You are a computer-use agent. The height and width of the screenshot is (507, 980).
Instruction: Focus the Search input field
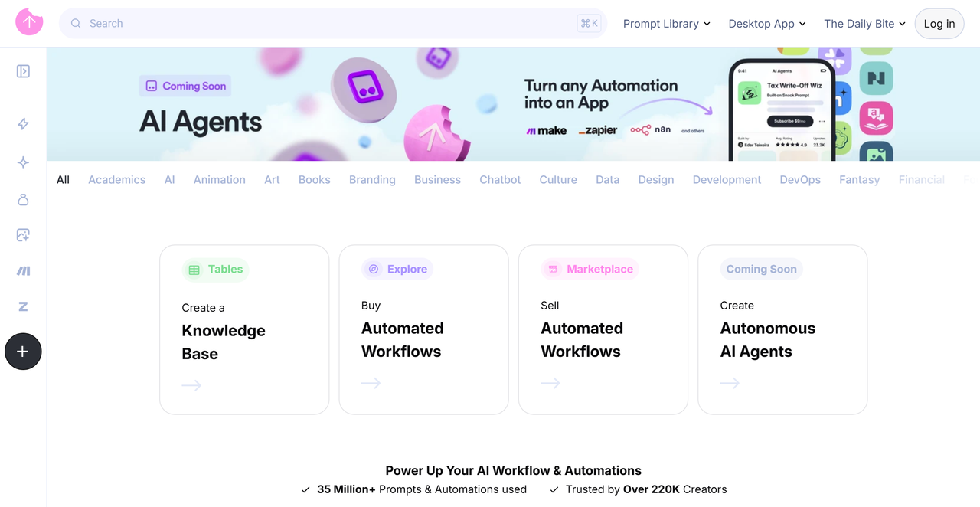(333, 23)
